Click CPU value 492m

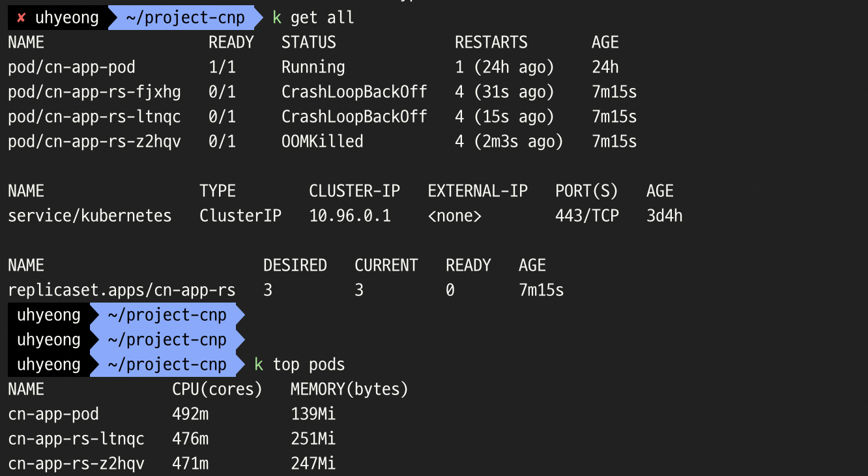pyautogui.click(x=190, y=414)
